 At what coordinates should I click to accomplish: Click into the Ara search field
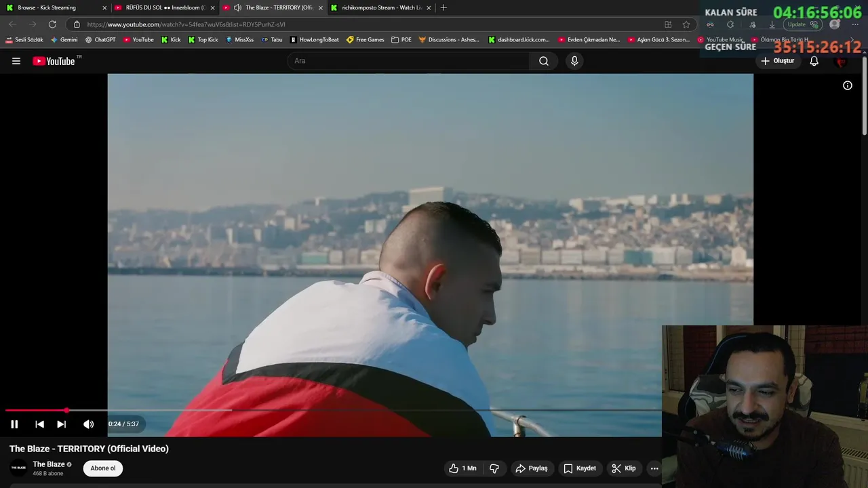point(409,61)
